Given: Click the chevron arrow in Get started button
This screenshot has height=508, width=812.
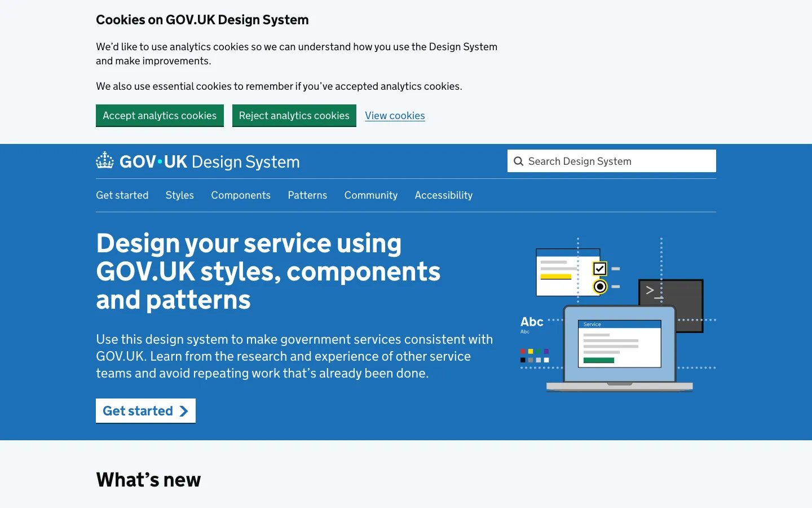Looking at the screenshot, I should tap(183, 411).
